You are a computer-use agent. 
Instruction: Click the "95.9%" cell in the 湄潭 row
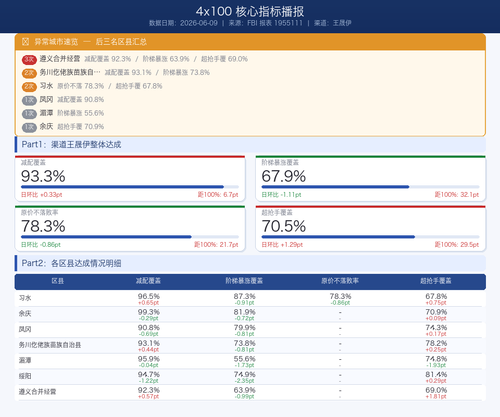click(x=149, y=359)
